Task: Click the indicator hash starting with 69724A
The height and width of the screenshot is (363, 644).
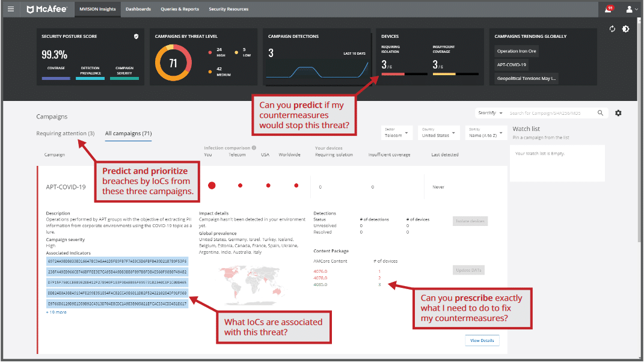Action: click(x=117, y=261)
